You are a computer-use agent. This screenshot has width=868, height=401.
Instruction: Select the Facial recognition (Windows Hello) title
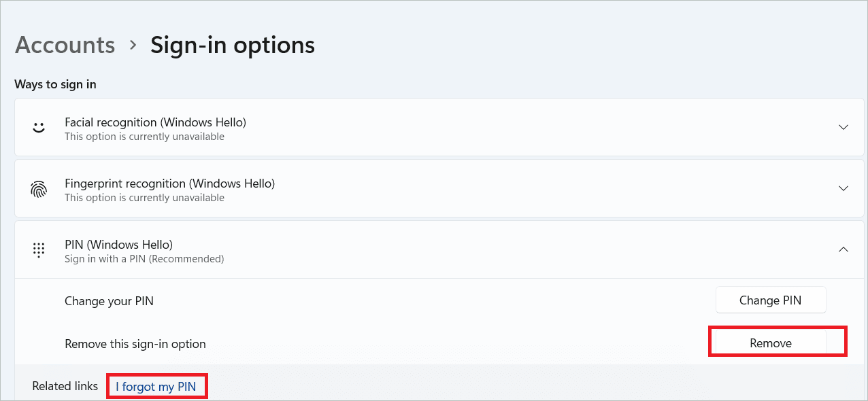155,122
